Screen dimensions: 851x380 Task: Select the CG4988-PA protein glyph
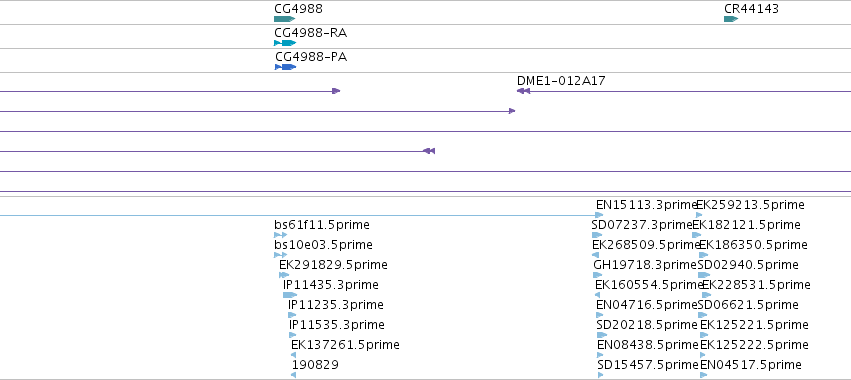(285, 67)
